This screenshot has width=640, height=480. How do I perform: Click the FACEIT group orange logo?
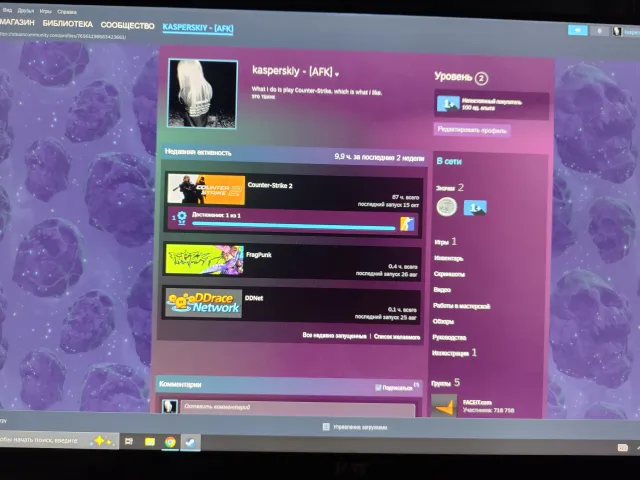click(x=444, y=406)
